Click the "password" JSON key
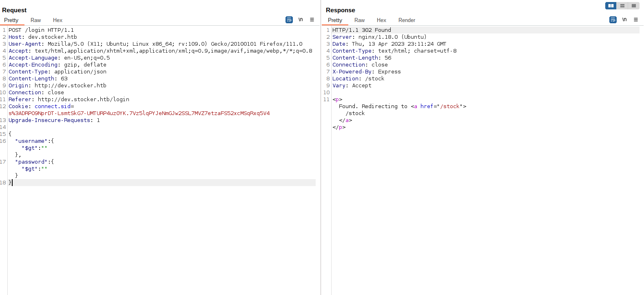 click(31, 162)
